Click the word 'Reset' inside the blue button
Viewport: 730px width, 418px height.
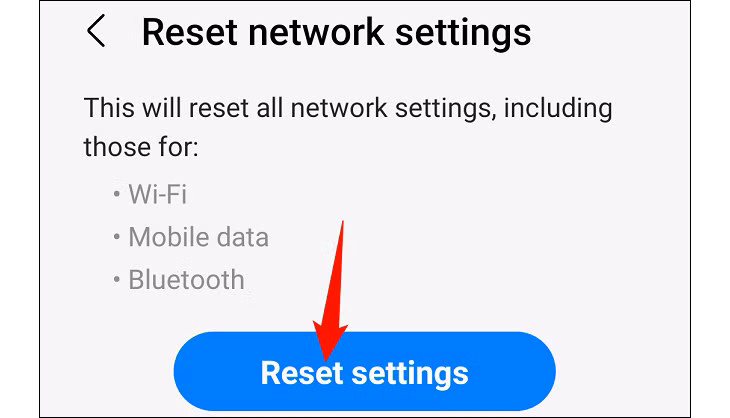tap(302, 372)
